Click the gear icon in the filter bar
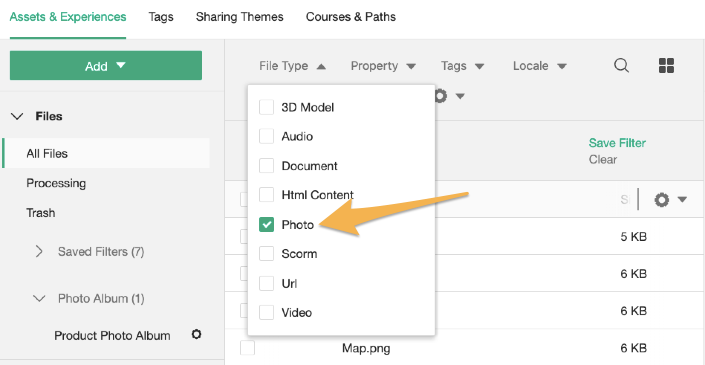The width and height of the screenshot is (705, 365). click(x=441, y=96)
